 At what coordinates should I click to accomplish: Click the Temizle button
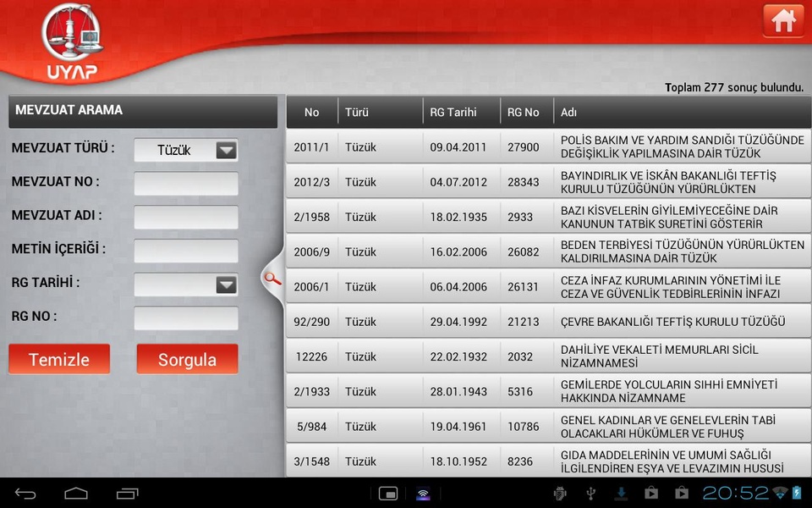pyautogui.click(x=59, y=359)
